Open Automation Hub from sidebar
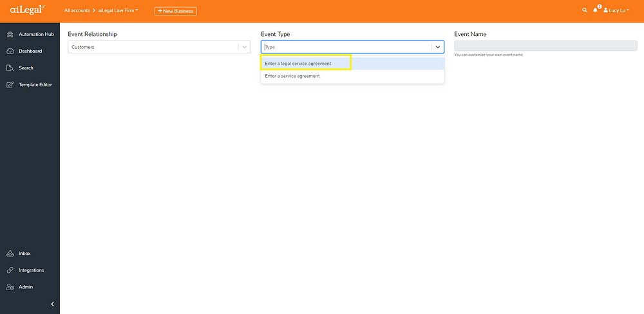Image resolution: width=644 pixels, height=314 pixels. (36, 35)
